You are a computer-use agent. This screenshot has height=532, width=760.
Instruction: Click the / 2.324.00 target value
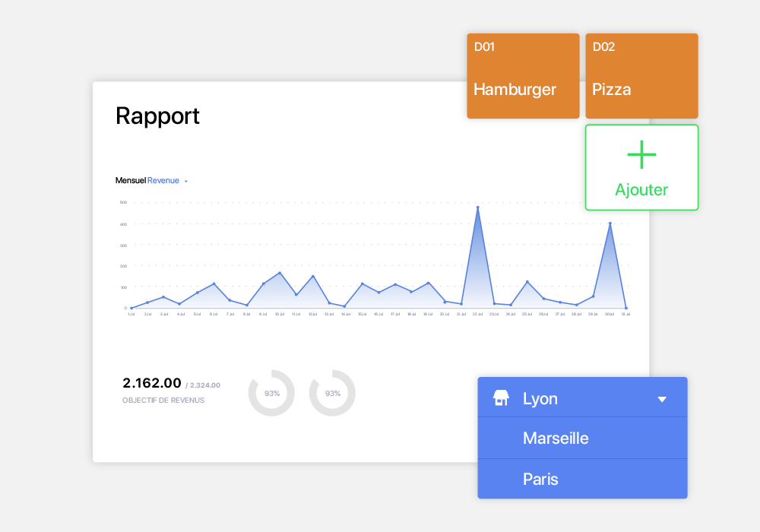pyautogui.click(x=203, y=385)
